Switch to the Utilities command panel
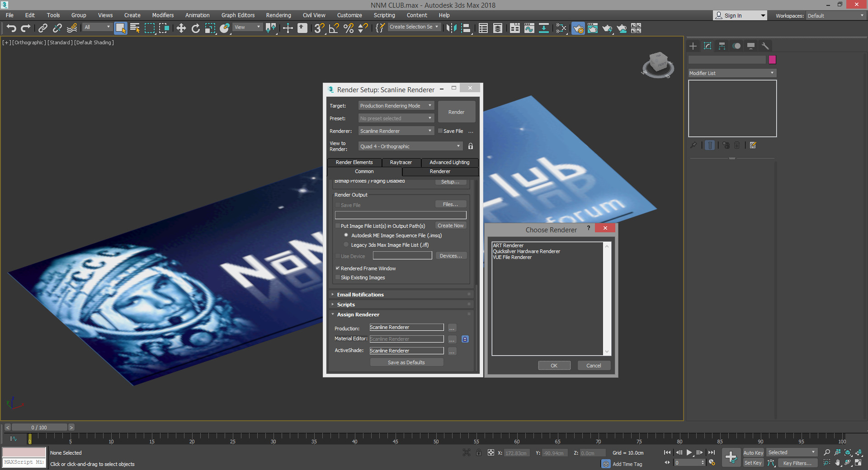 click(x=765, y=46)
